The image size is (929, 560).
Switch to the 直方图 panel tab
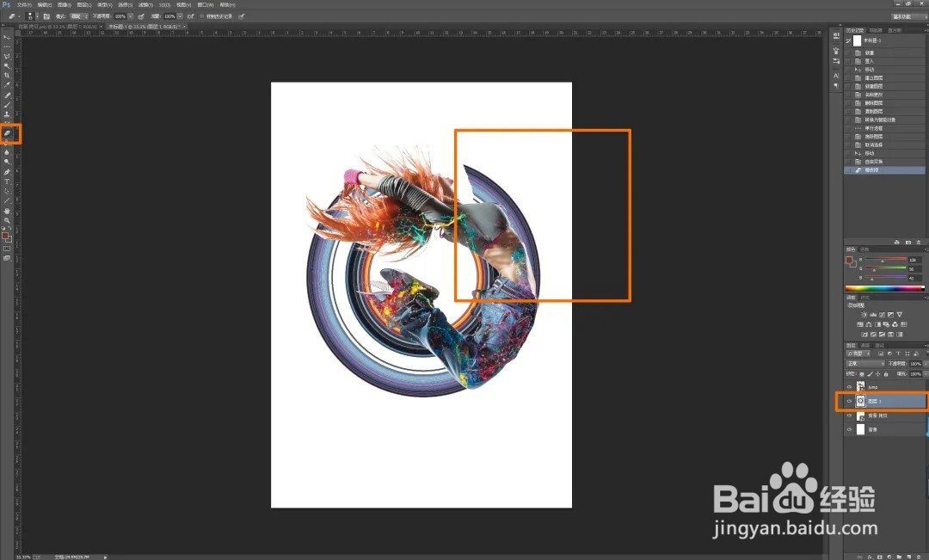[895, 30]
